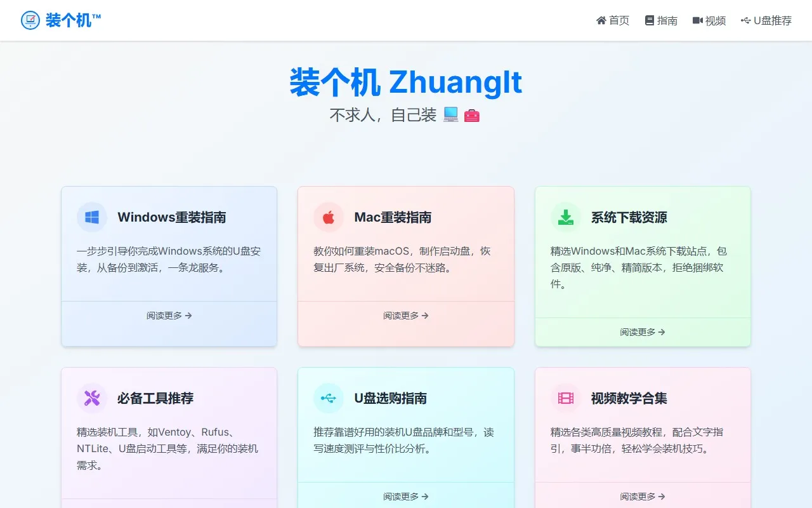
Task: Click the 装个机 ZhuangIt page title
Action: [x=406, y=83]
